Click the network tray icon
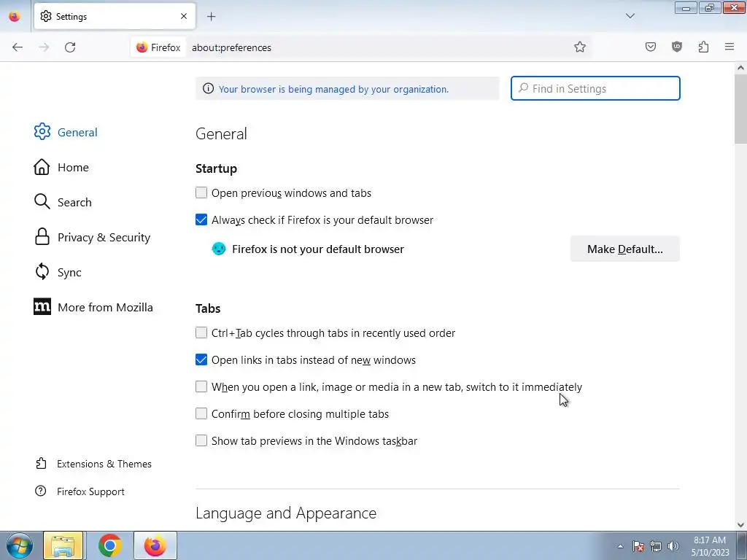 [656, 546]
